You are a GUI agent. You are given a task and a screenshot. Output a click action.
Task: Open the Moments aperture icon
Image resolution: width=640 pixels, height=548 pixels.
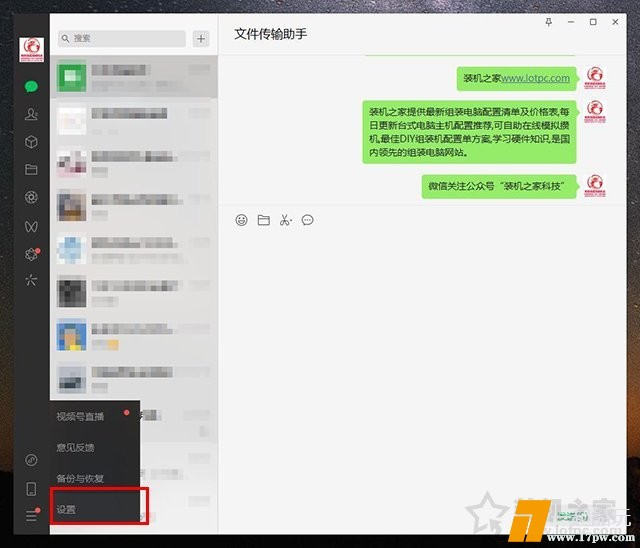tap(31, 197)
